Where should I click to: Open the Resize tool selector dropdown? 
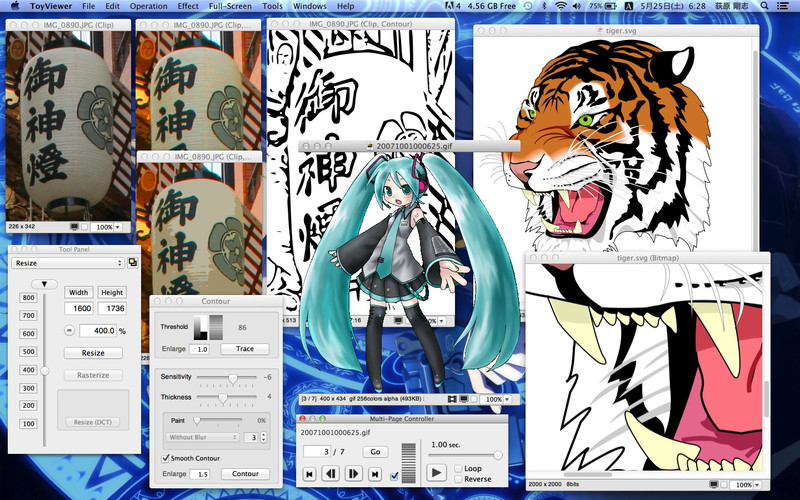click(68, 263)
